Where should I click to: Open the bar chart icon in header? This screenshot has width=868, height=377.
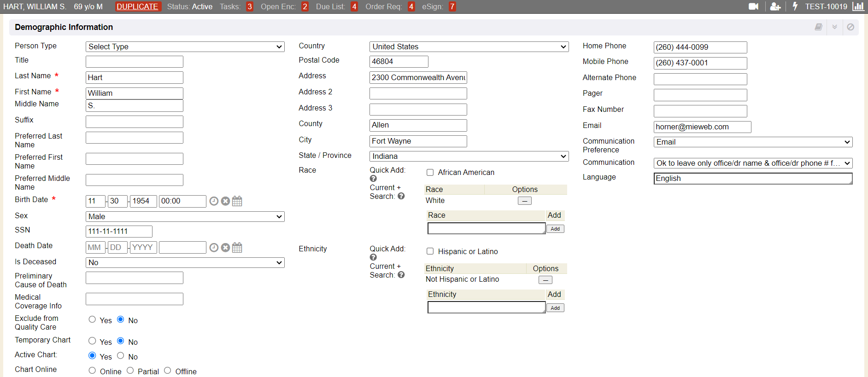tap(858, 6)
